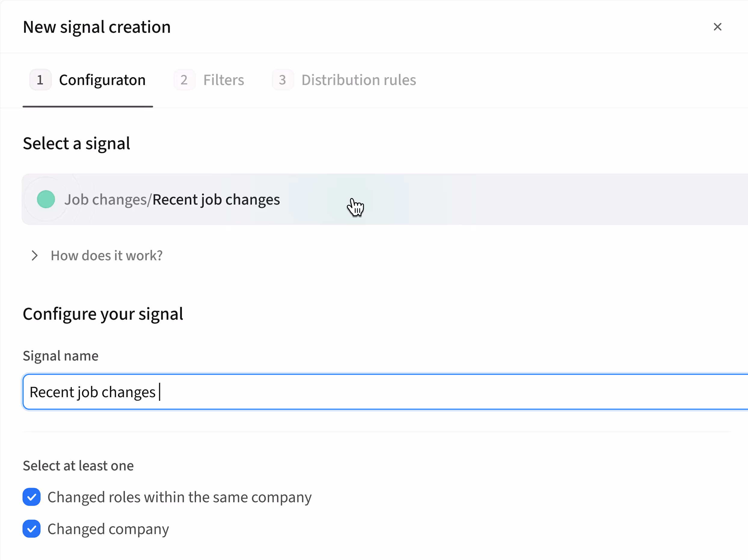Click the Configure your signal heading
Screen dimensions: 748x560
point(103,314)
